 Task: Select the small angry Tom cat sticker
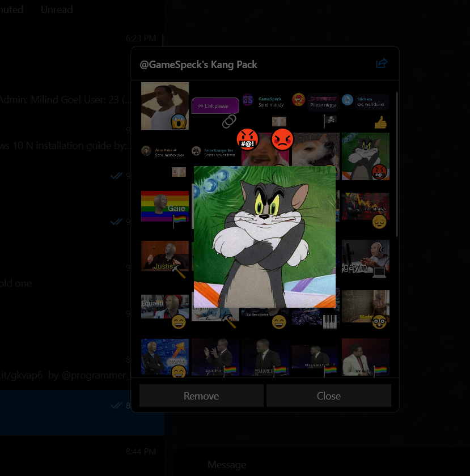coord(366,156)
